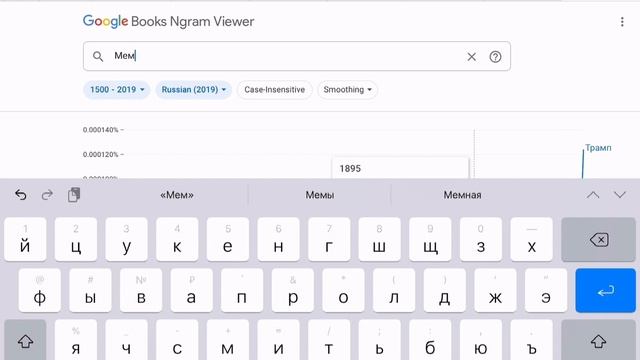Tap the у key
Image resolution: width=640 pixels, height=360 pixels.
click(x=127, y=240)
